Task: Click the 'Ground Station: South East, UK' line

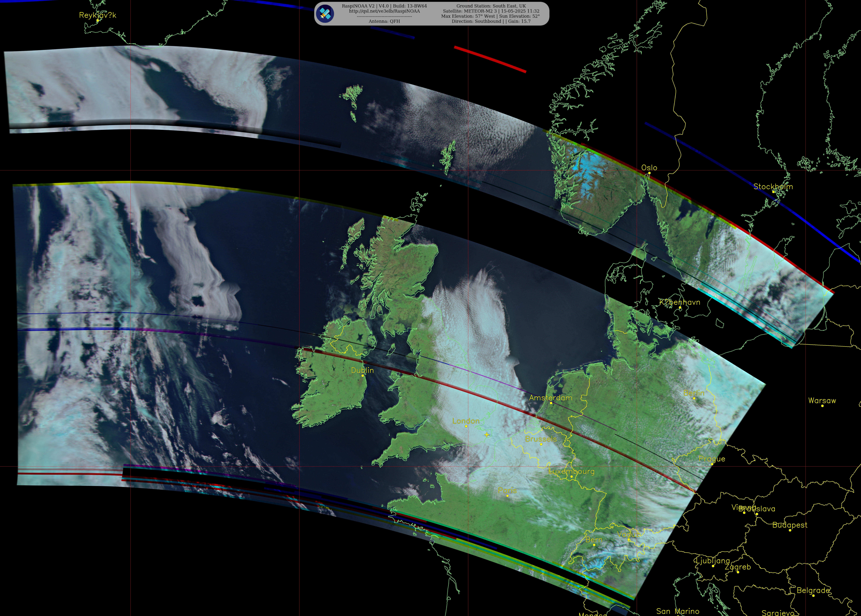Action: 491,6
